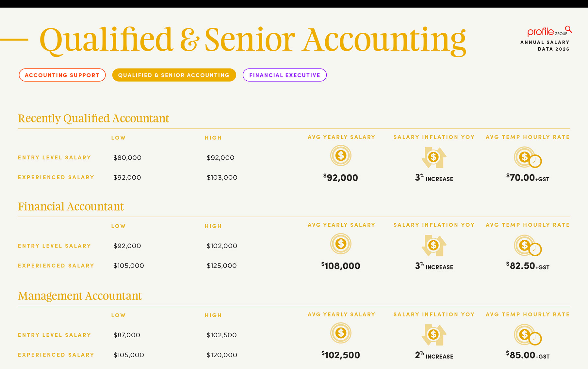Switch to the Accounting Support tab
The image size is (588, 369).
point(62,75)
